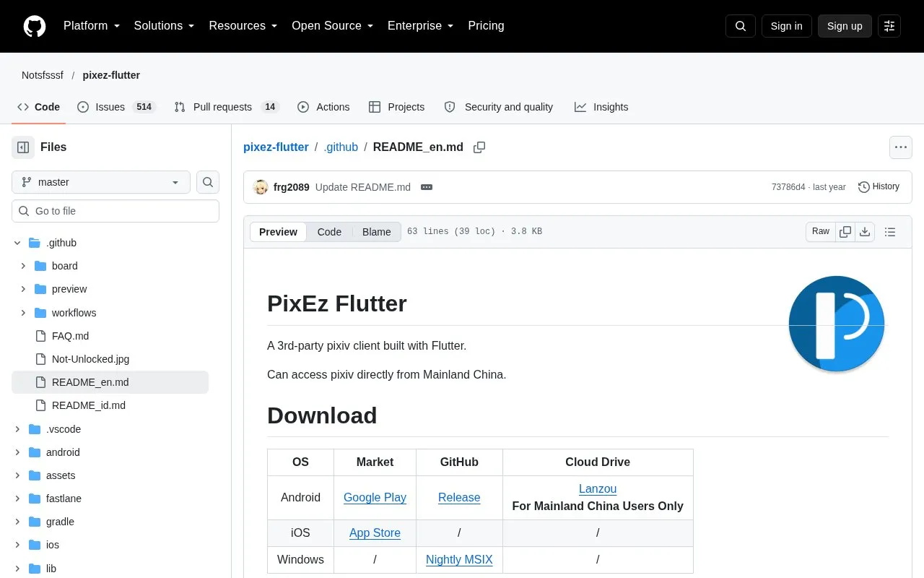Open the GitHub homepage logo
924x578 pixels.
pyautogui.click(x=35, y=26)
